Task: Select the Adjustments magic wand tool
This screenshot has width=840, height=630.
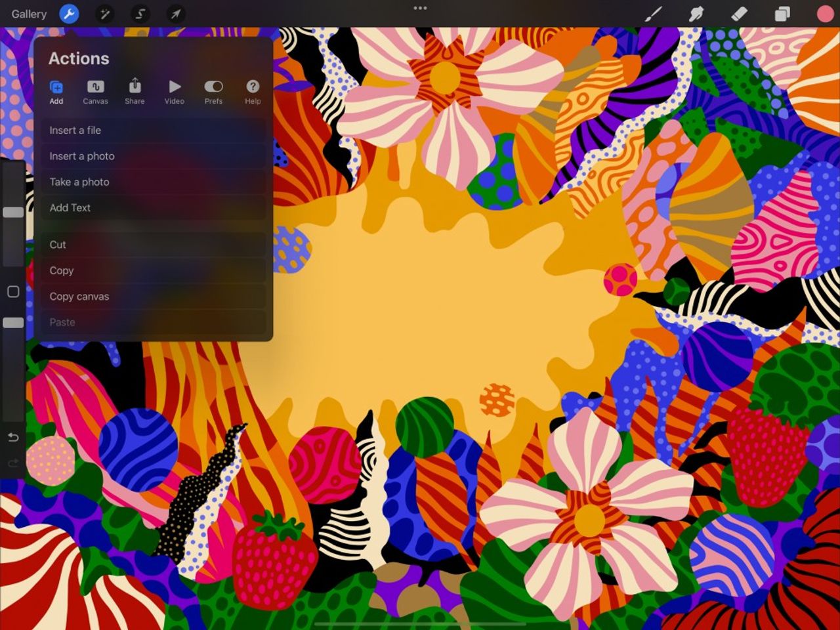Action: point(104,14)
